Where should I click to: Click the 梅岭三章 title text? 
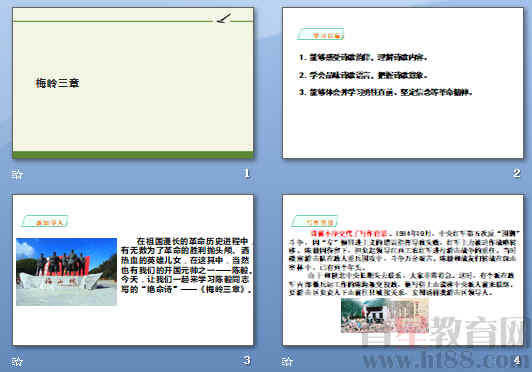coord(57,83)
